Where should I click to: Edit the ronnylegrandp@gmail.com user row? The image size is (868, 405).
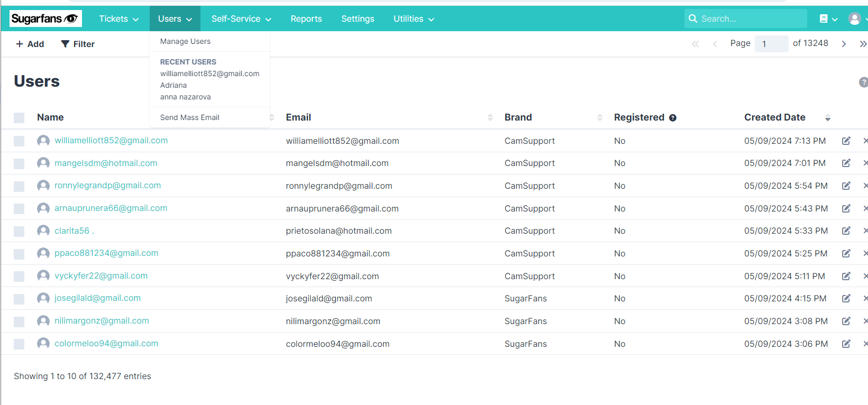(x=846, y=186)
